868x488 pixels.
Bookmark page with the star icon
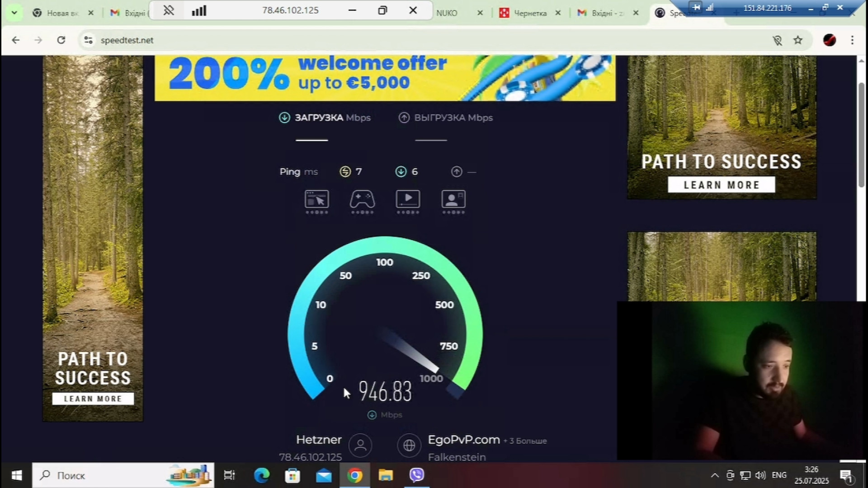coord(798,40)
